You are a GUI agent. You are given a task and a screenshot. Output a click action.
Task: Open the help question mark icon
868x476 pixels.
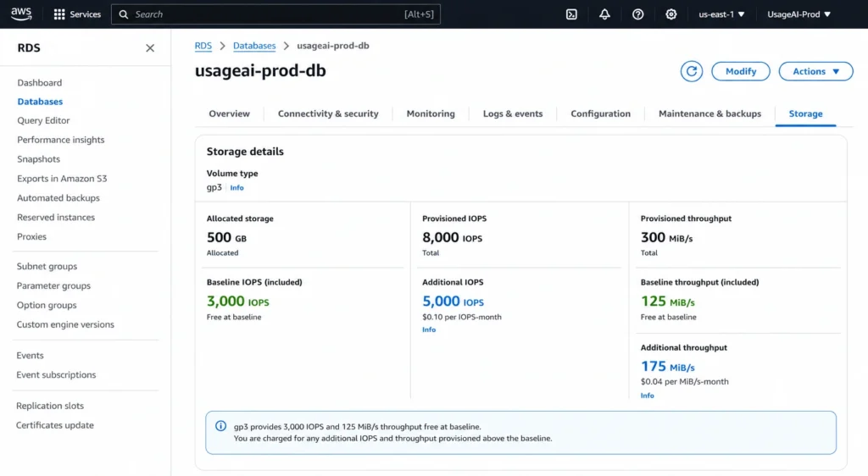[637, 14]
